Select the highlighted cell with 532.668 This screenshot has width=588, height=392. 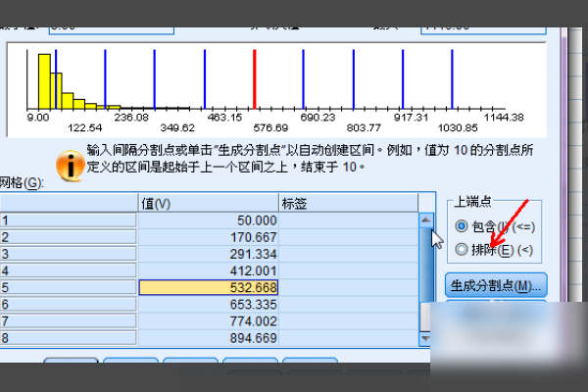209,287
